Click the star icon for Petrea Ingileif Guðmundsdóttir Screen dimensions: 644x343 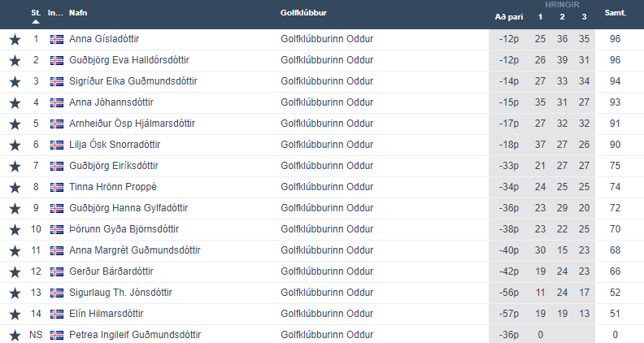click(15, 335)
